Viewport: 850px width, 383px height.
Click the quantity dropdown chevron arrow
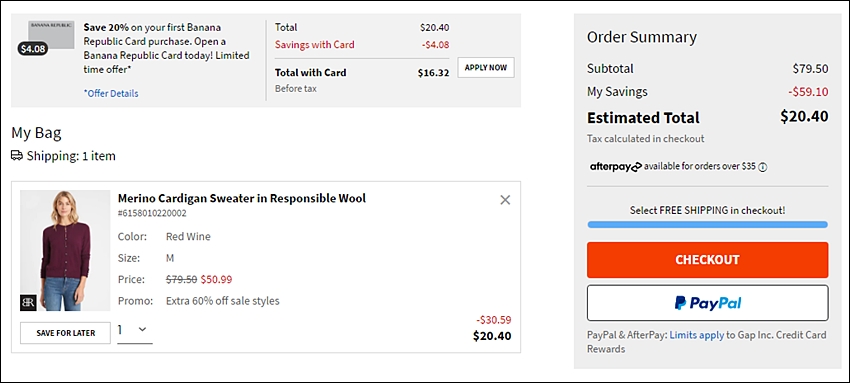(x=143, y=329)
